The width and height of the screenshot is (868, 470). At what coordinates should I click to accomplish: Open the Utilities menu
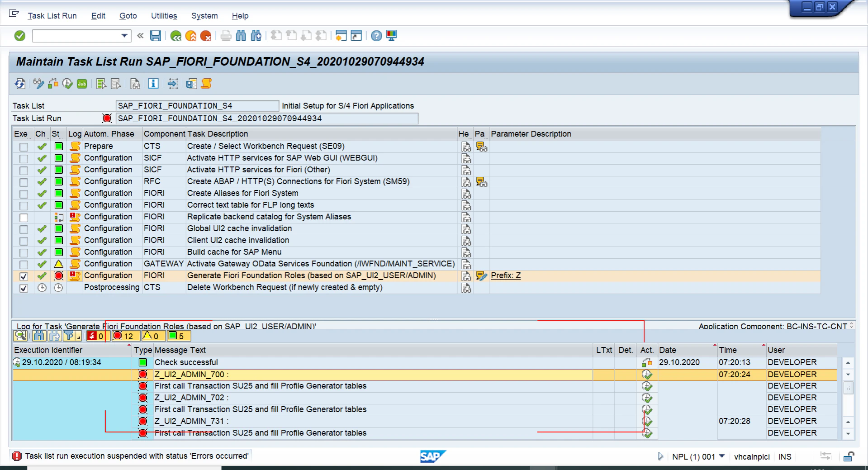coord(164,16)
